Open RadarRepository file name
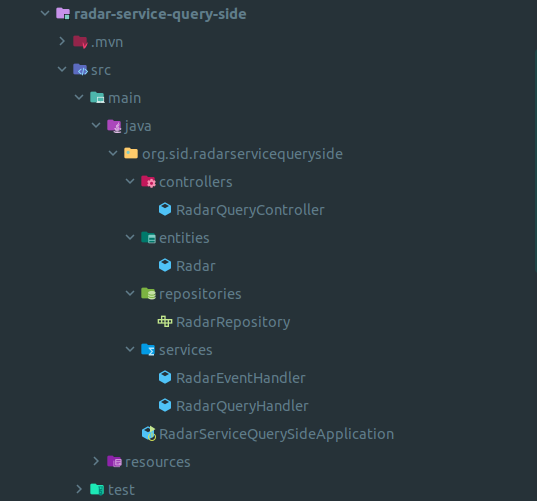The width and height of the screenshot is (537, 501). 233,323
